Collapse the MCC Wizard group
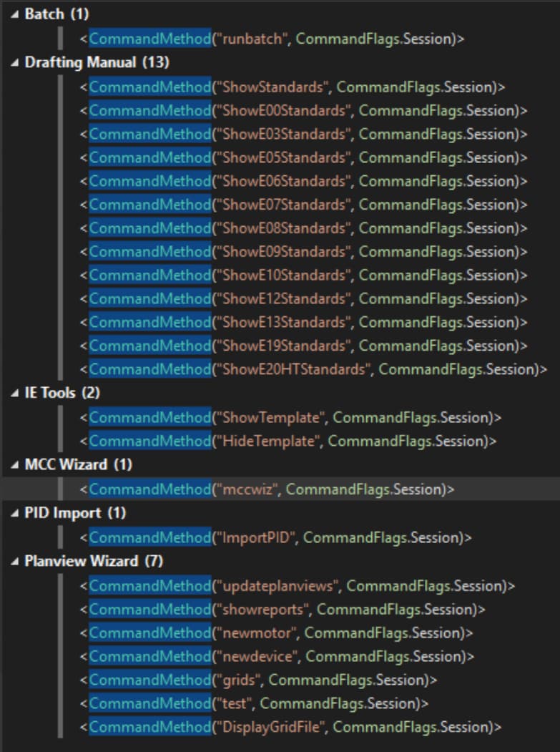The height and width of the screenshot is (752, 560). click(x=16, y=465)
